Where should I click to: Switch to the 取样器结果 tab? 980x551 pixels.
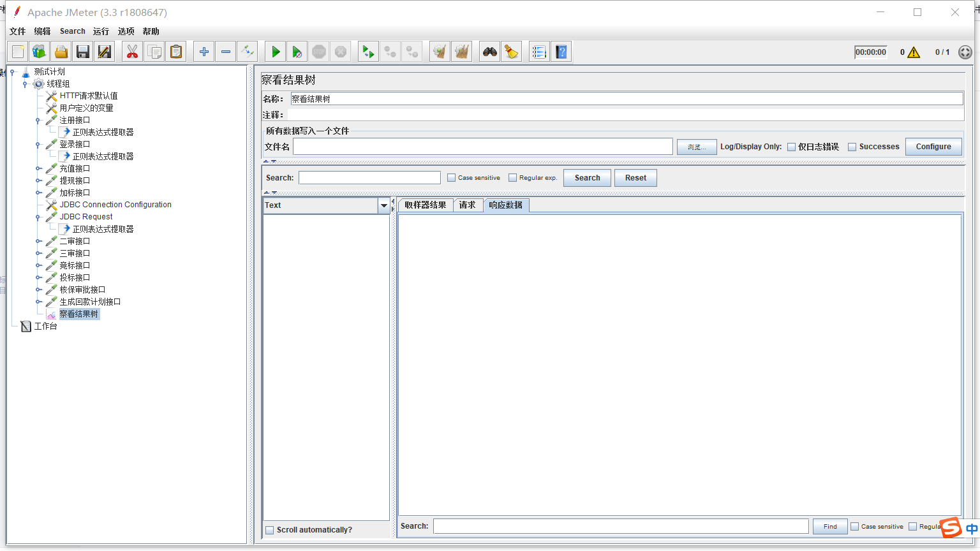(x=426, y=205)
